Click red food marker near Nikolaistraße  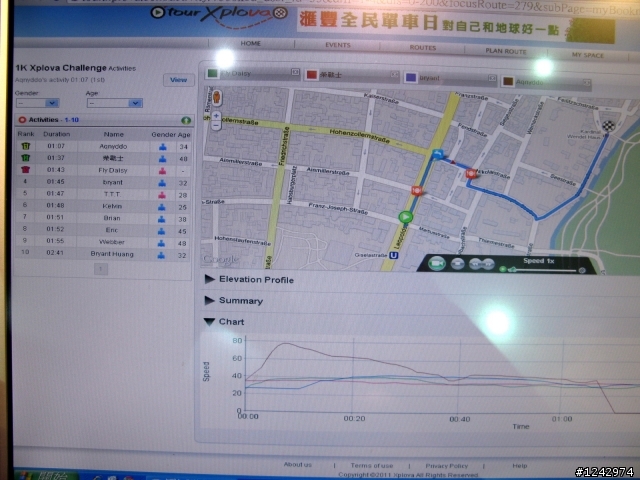[471, 174]
